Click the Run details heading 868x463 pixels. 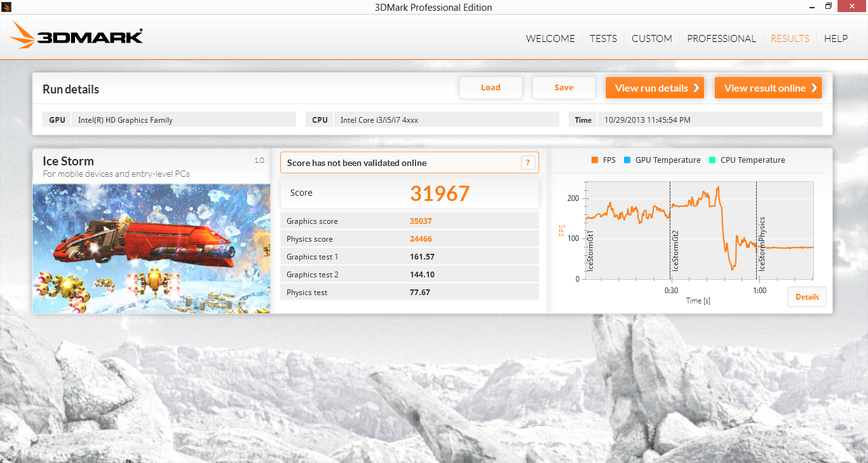(71, 90)
